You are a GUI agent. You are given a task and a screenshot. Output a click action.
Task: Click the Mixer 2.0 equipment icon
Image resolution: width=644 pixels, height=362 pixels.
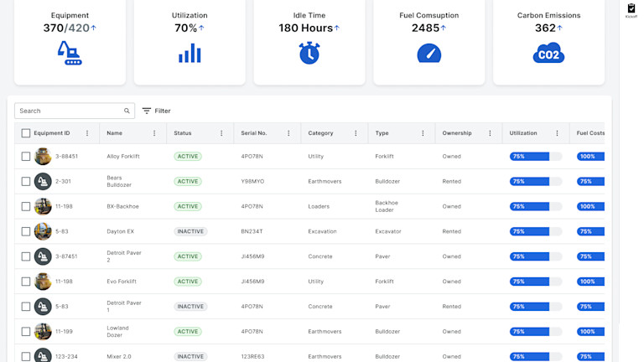pos(43,356)
